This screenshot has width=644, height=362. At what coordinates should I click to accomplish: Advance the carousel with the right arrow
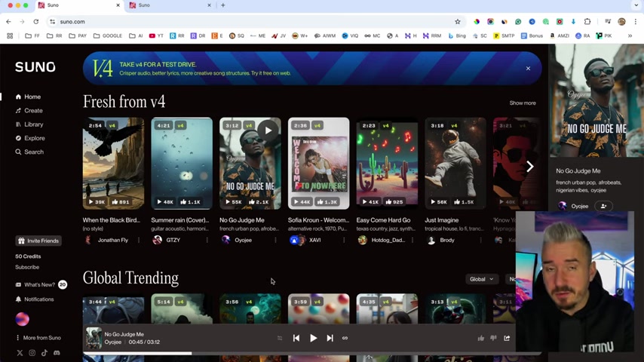click(x=530, y=166)
